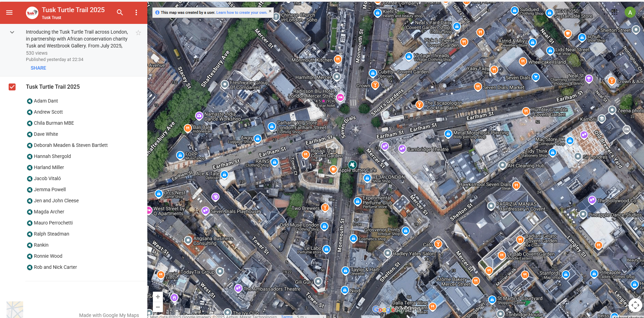The width and height of the screenshot is (644, 318).
Task: Select Harland Miller in the sidebar
Action: coord(49,167)
